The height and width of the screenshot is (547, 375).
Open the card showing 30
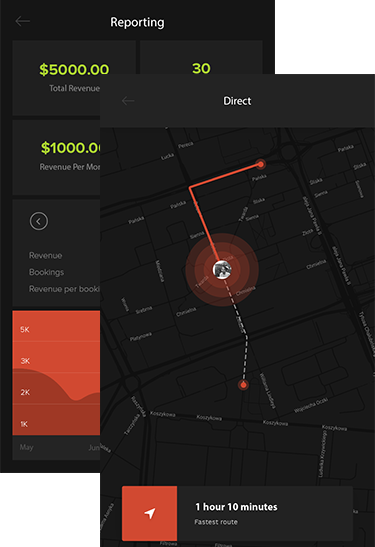201,57
